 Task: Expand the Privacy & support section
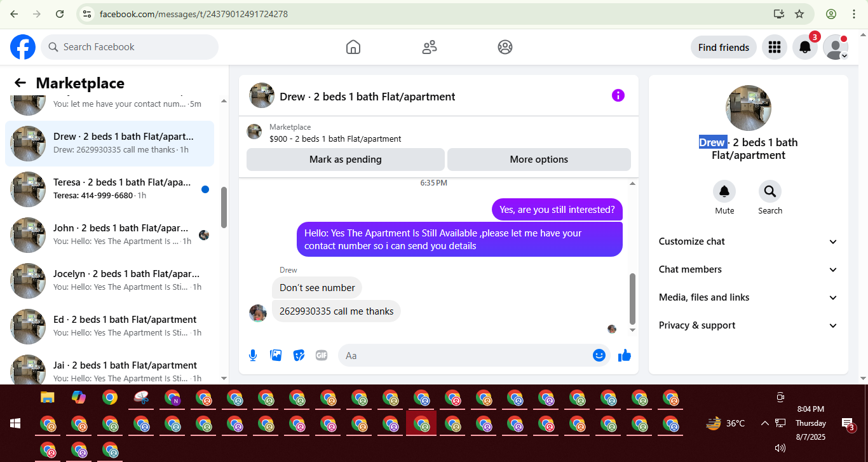click(749, 325)
